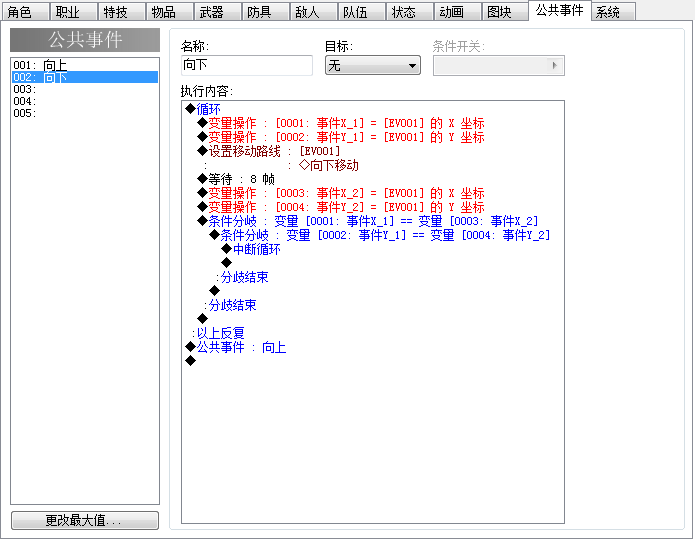Switch to the 图块 tab
Viewport: 695px width, 540px height.
coord(504,12)
